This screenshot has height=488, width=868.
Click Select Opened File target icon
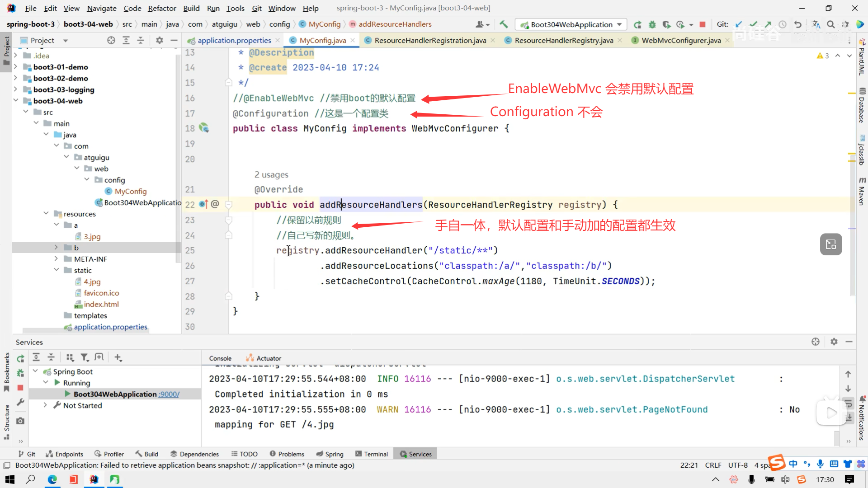point(111,40)
